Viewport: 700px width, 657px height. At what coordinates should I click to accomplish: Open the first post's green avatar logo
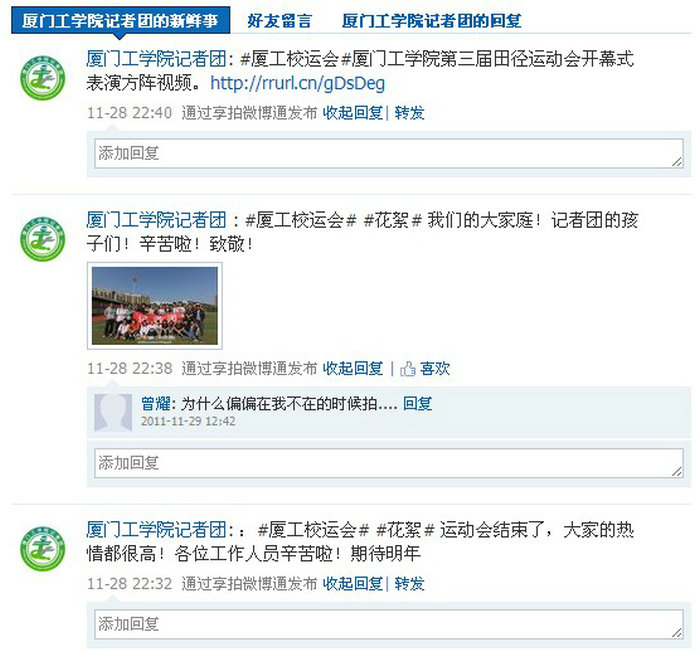tap(42, 78)
